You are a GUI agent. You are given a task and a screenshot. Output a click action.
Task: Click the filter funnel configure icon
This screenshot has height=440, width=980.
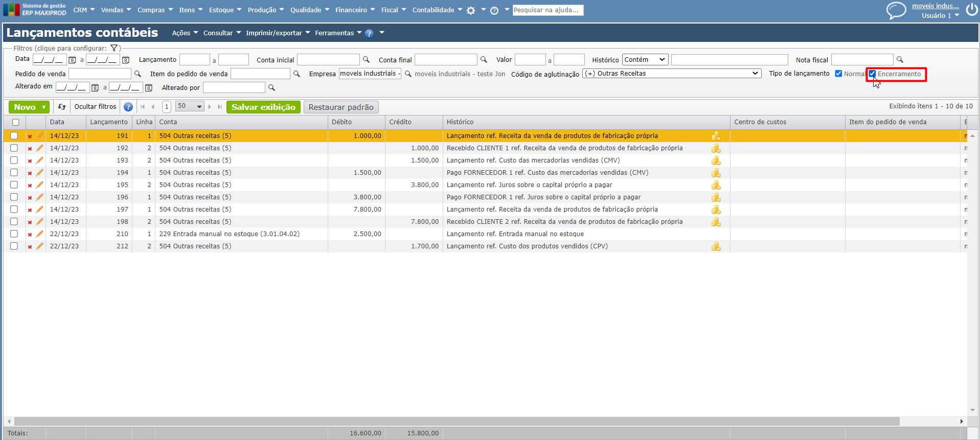pyautogui.click(x=114, y=48)
